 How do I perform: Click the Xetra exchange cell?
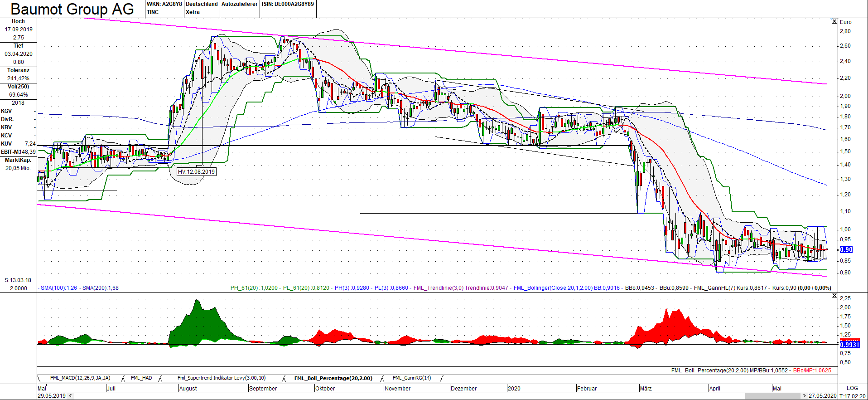pos(193,12)
